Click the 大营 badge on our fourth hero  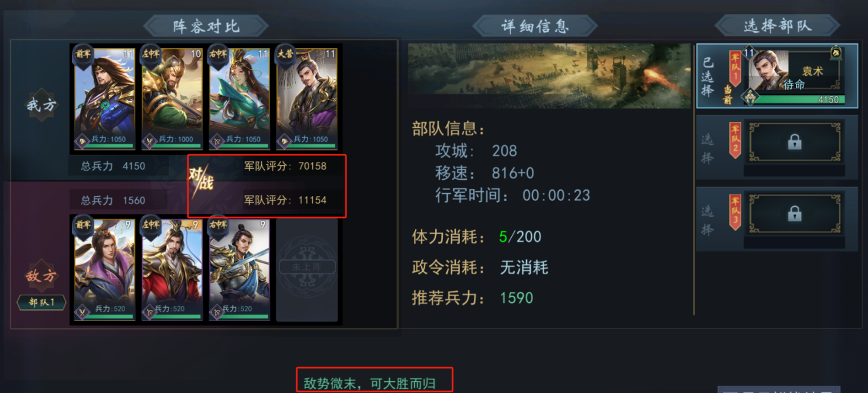(x=285, y=53)
